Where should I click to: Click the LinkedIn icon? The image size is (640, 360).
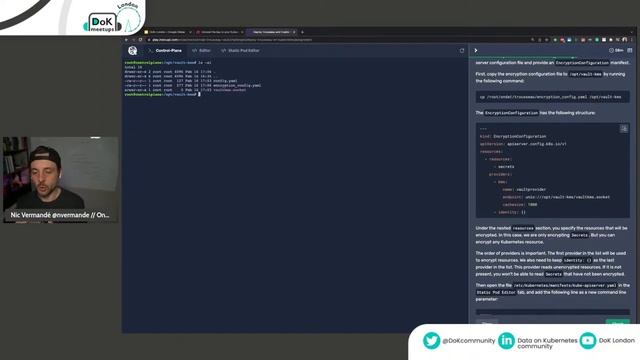pos(506,340)
